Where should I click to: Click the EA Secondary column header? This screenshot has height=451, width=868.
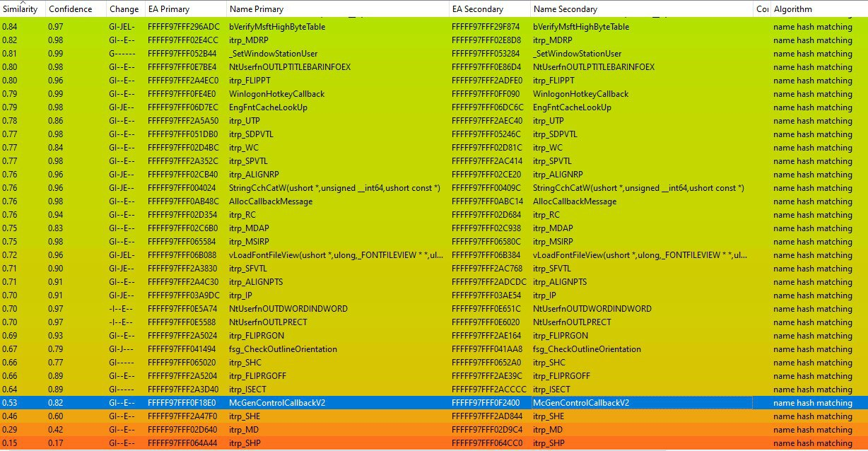tap(477, 9)
